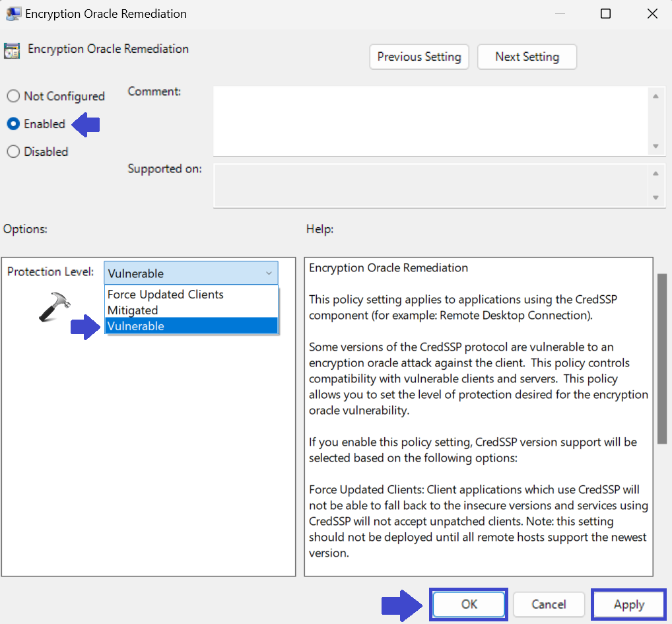Select the Enabled radio button
672x624 pixels.
coord(13,124)
